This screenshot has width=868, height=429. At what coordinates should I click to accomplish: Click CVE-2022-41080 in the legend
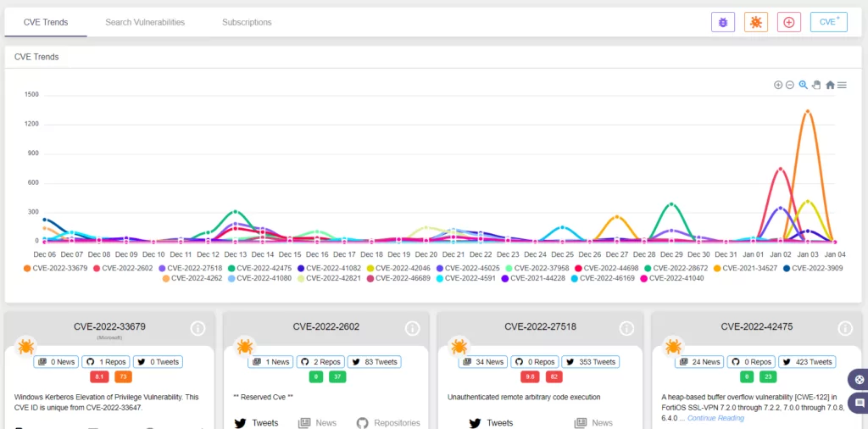click(260, 278)
